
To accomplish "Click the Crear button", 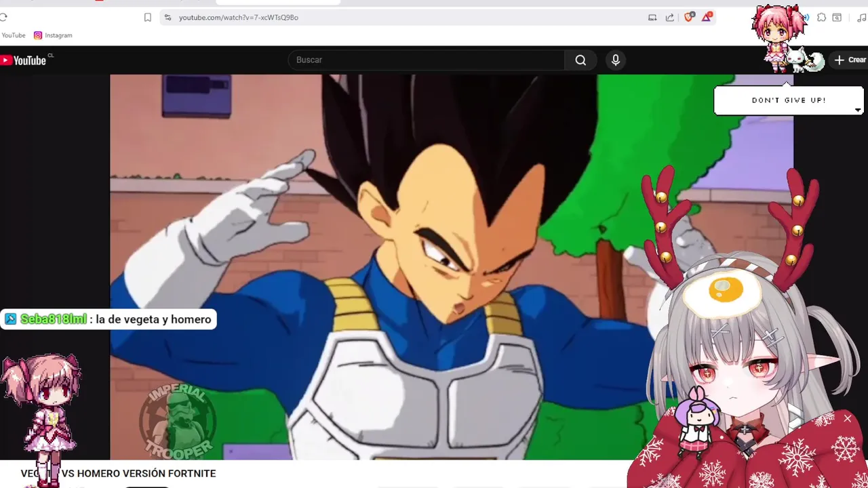I will (850, 60).
